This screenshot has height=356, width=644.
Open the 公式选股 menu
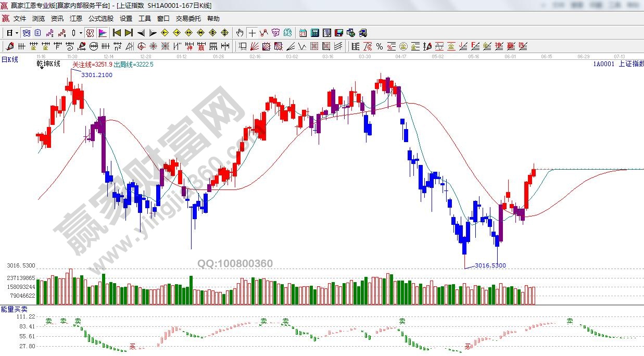[101, 19]
